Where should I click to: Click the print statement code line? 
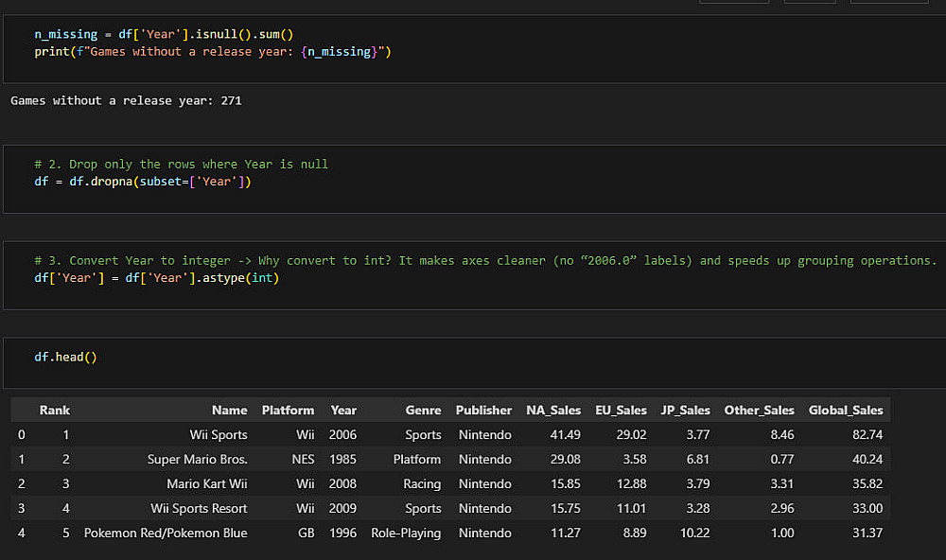(213, 51)
